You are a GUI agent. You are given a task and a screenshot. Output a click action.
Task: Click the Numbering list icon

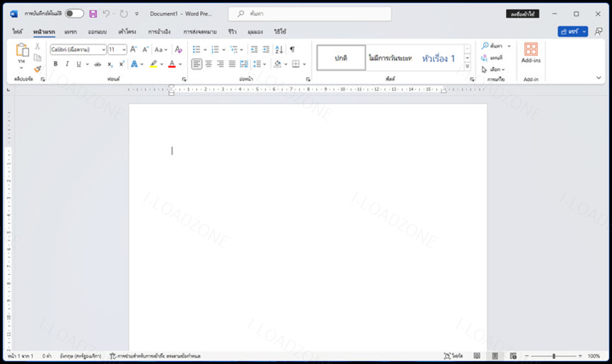[215, 50]
